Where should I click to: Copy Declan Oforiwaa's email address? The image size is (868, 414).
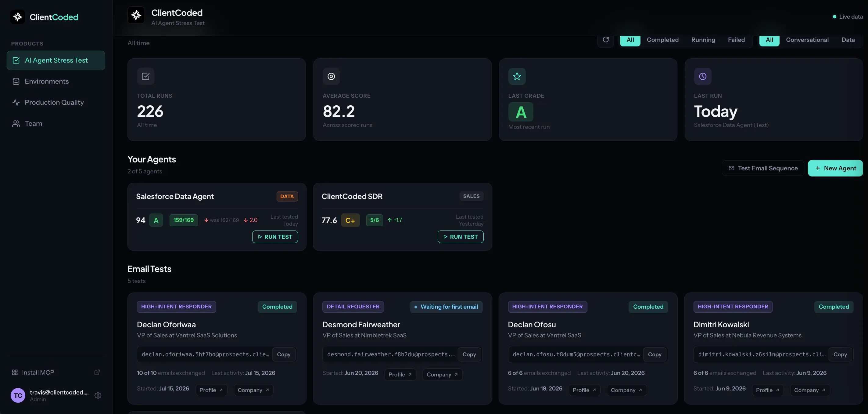tap(283, 354)
